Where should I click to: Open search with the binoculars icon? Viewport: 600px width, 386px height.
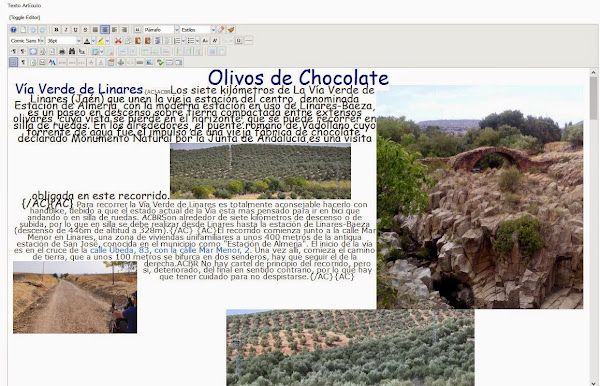tap(72, 51)
